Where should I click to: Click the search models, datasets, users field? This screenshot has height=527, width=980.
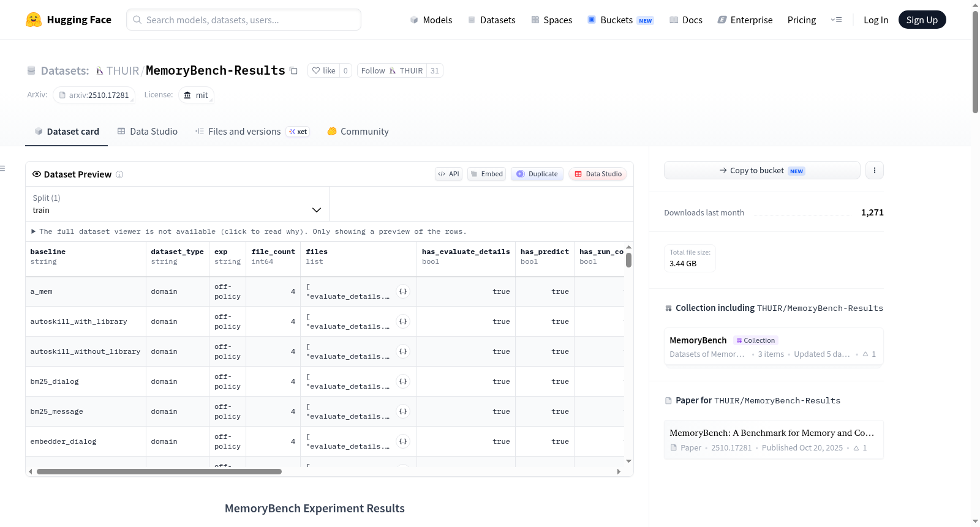point(244,20)
